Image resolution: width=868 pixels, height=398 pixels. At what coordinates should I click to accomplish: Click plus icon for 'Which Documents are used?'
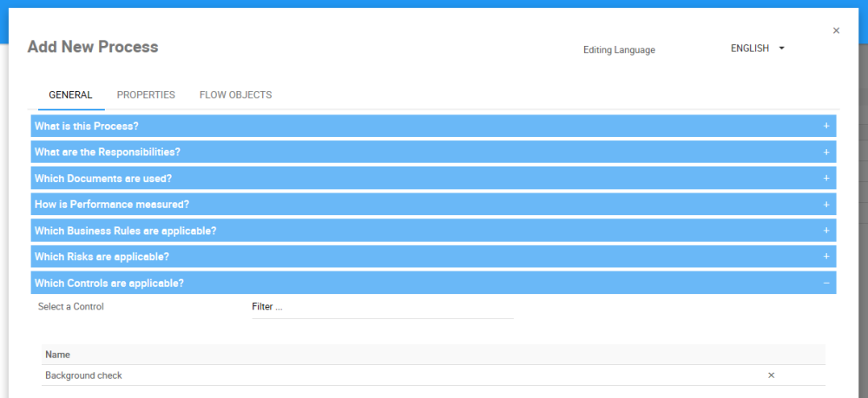click(x=826, y=179)
